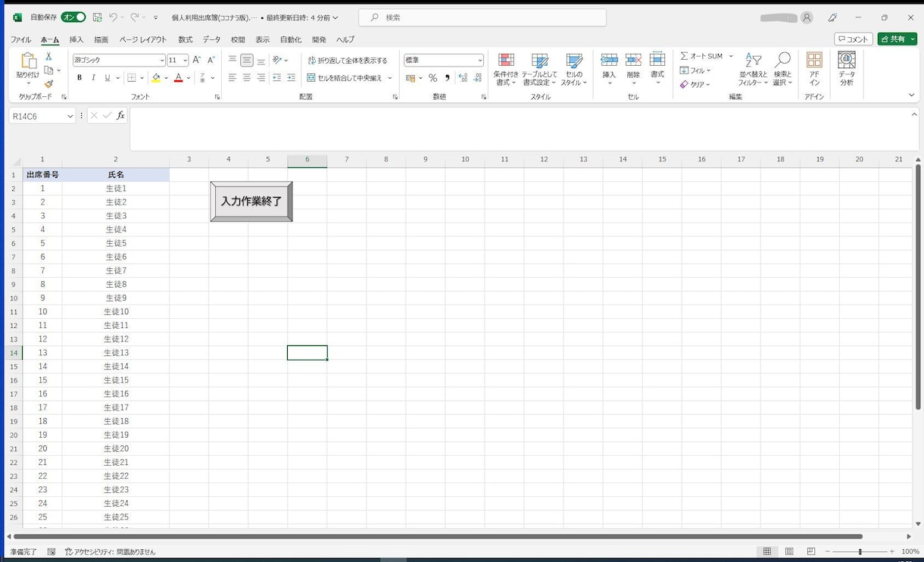924x562 pixels.
Task: Click the 入力作業終了 button on the sheet
Action: [251, 201]
